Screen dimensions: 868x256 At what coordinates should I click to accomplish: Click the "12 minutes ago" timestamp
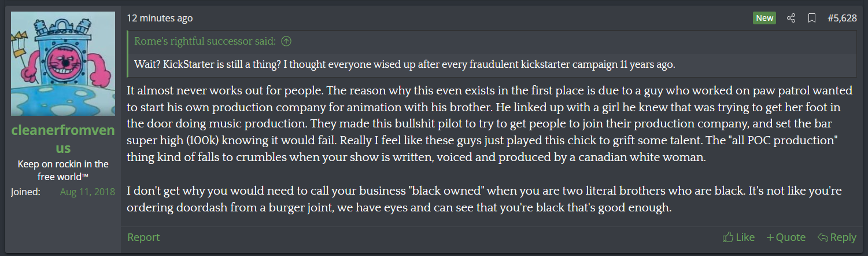coord(160,18)
